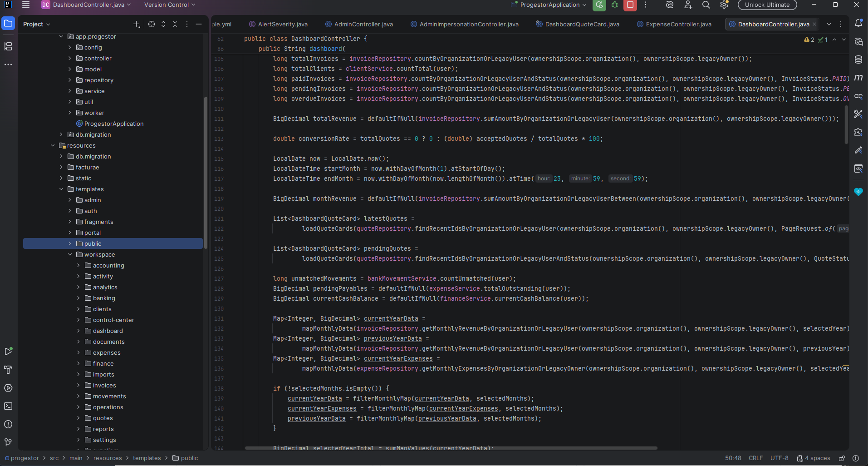Screen dimensions: 868x466
Task: Open the Build hammer tool window
Action: tap(8, 370)
